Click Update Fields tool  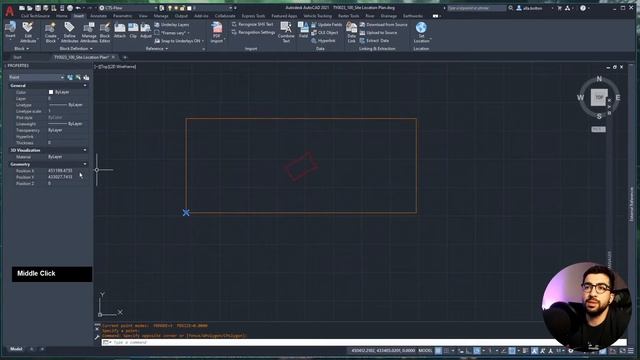click(327, 25)
